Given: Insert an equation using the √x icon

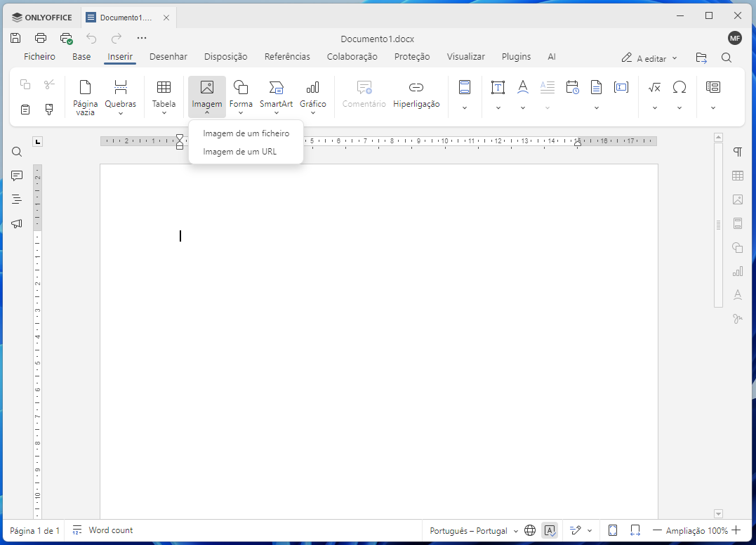Looking at the screenshot, I should point(654,87).
